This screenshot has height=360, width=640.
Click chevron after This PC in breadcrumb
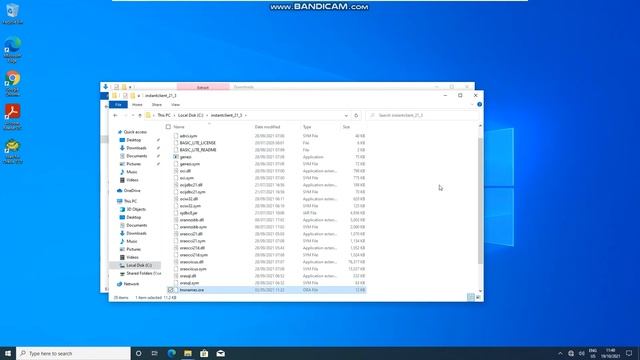pos(174,116)
